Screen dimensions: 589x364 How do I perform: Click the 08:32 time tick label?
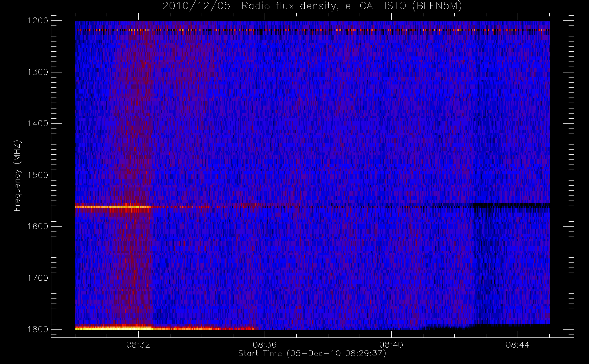click(x=138, y=345)
